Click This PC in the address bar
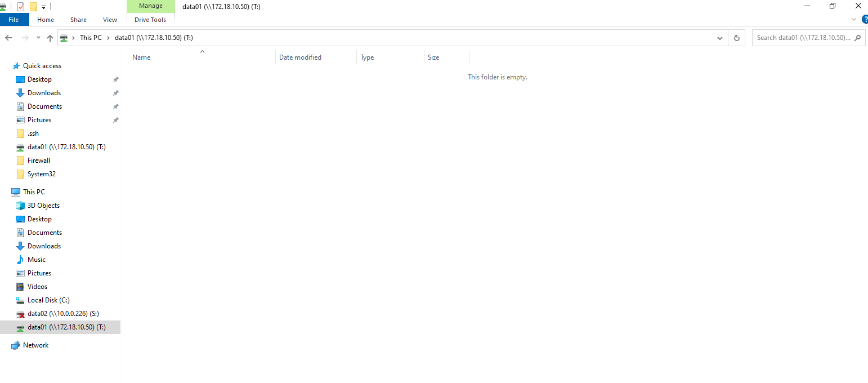Image resolution: width=868 pixels, height=383 pixels. click(91, 38)
